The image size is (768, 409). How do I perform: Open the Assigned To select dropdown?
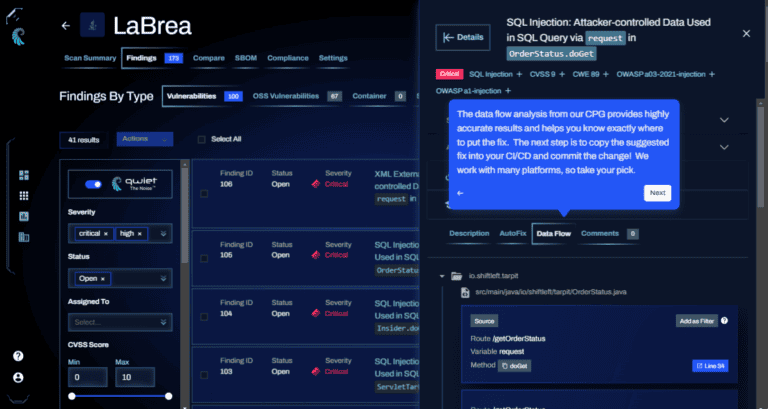coord(120,322)
